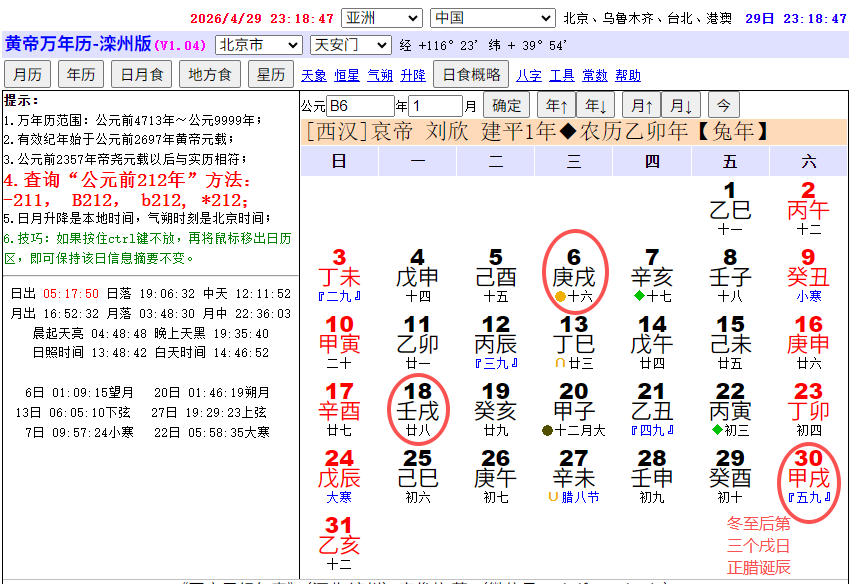857x584 pixels.
Task: Select the full moon day 6 庚戌
Action: click(x=574, y=276)
